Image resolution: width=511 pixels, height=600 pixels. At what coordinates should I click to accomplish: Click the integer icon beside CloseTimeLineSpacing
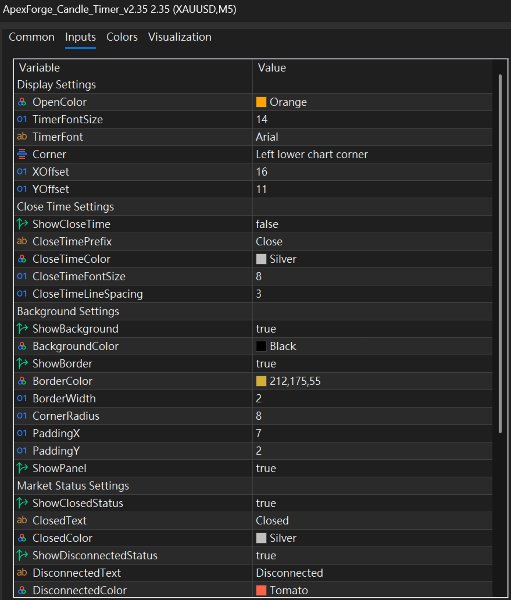pos(22,294)
